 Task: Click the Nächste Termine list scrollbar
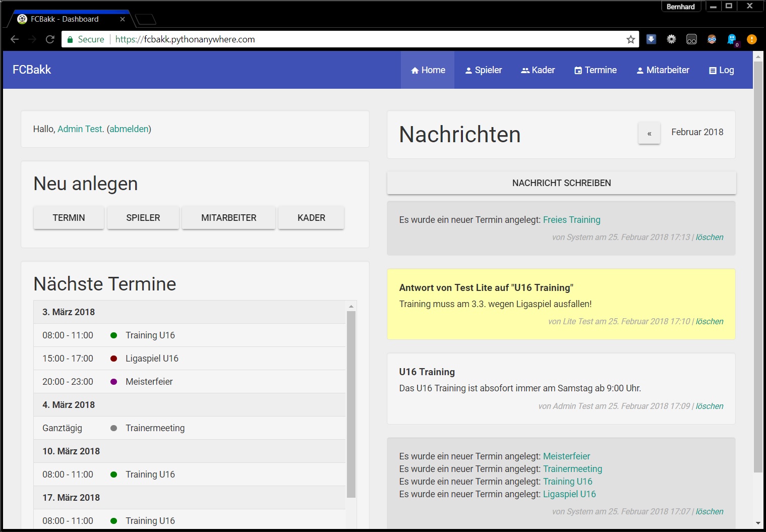pyautogui.click(x=351, y=403)
